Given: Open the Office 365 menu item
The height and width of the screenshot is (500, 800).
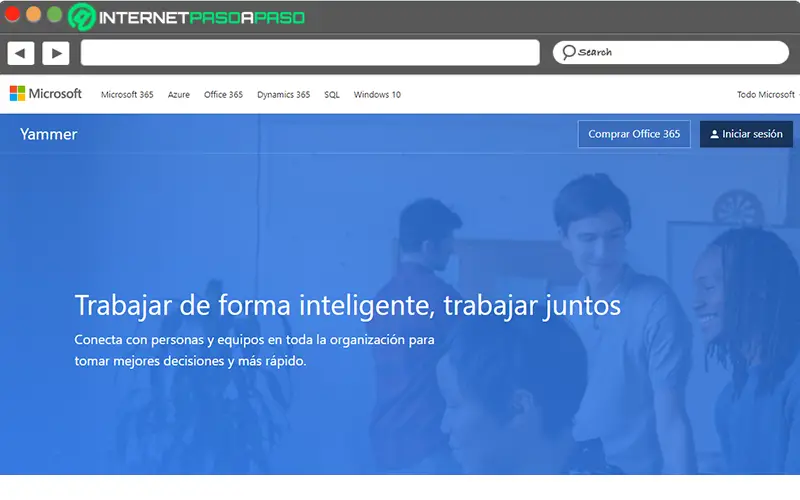Looking at the screenshot, I should pyautogui.click(x=223, y=94).
